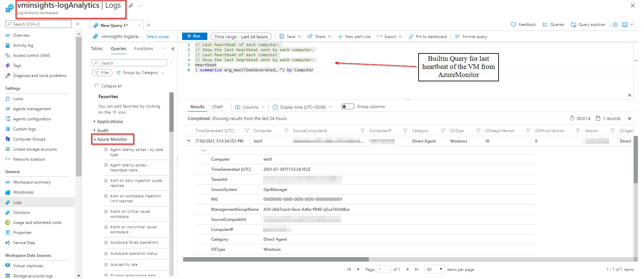
Task: Filter the Category column
Action: [x=443, y=131]
